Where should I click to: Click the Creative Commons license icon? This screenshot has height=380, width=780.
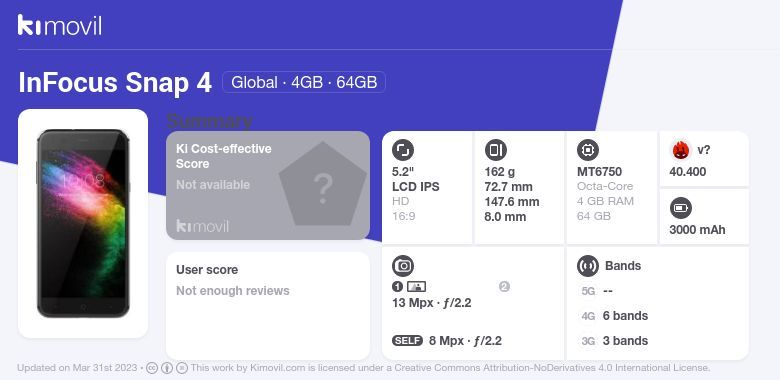(x=152, y=368)
